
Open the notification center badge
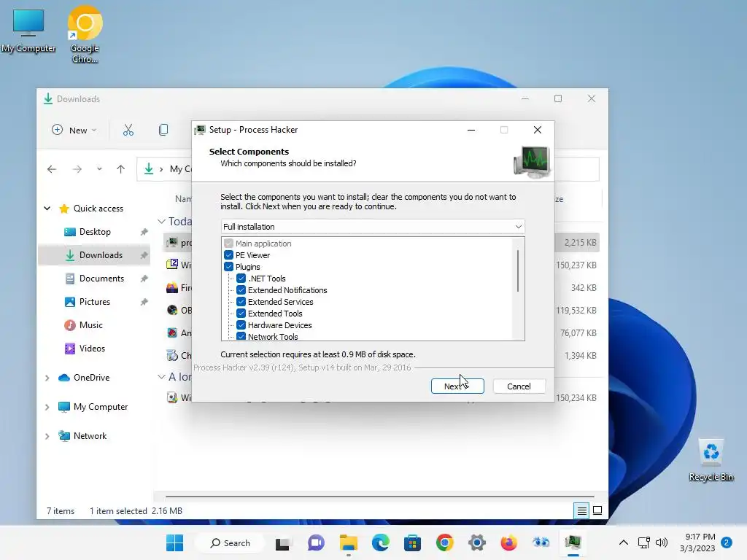tap(727, 542)
